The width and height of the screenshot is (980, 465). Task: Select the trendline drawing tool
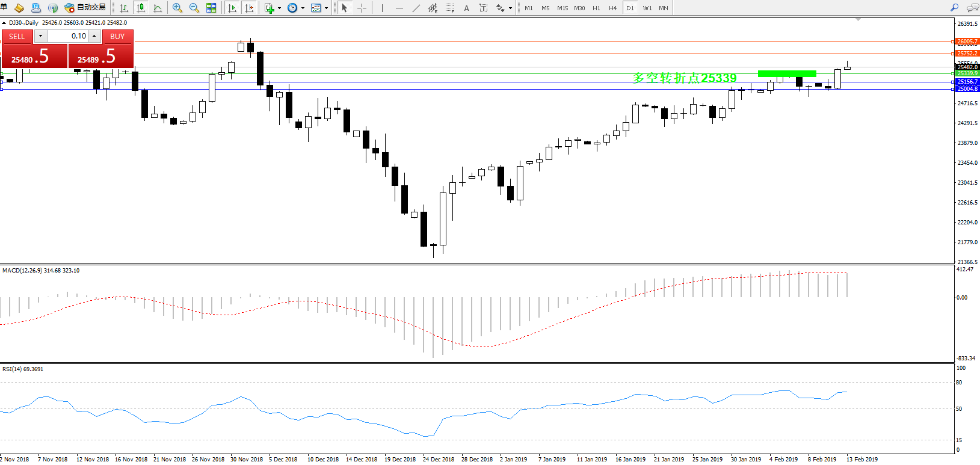[x=416, y=8]
